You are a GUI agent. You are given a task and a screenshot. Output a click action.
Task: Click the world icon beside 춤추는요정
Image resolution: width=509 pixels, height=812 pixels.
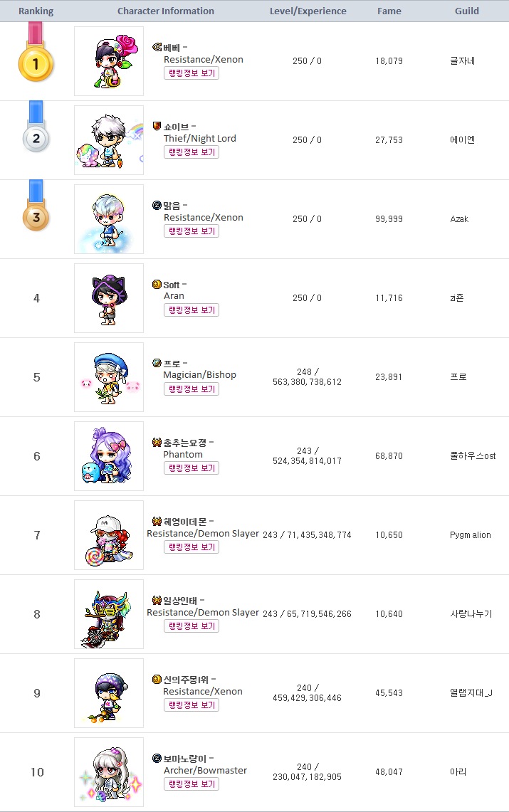click(157, 443)
